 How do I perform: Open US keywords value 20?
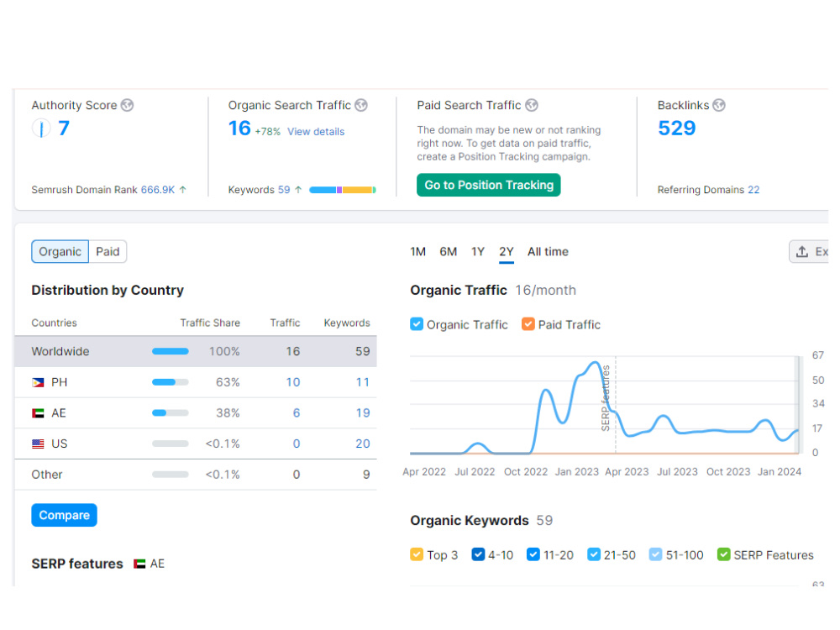pos(363,444)
